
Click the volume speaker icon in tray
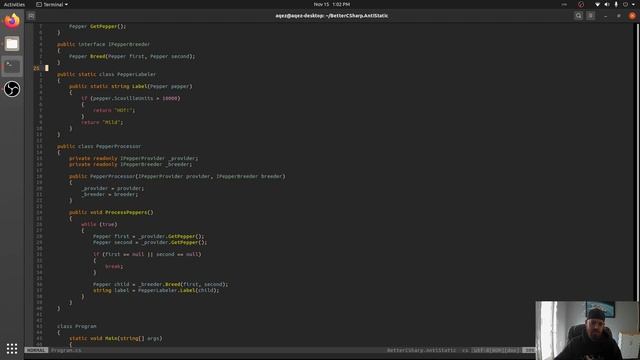607,4
